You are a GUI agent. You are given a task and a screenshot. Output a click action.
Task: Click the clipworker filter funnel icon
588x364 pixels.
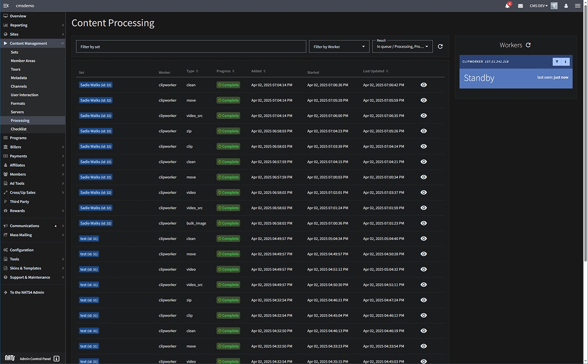(x=557, y=62)
